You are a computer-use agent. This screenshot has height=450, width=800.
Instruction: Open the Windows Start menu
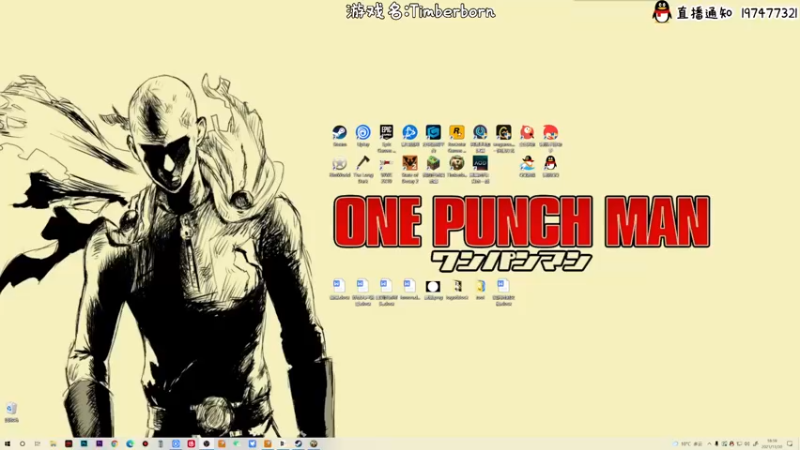point(7,444)
